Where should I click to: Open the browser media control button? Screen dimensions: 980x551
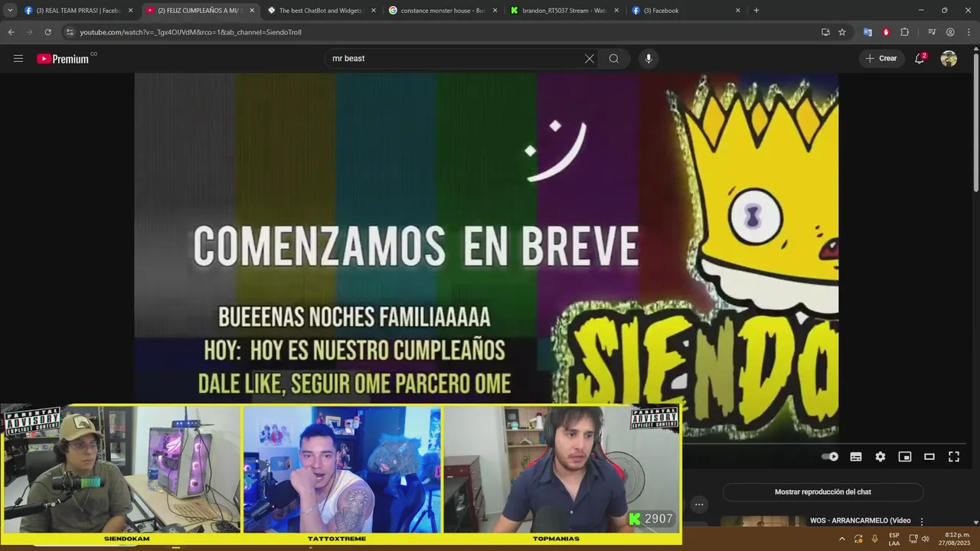tap(932, 32)
